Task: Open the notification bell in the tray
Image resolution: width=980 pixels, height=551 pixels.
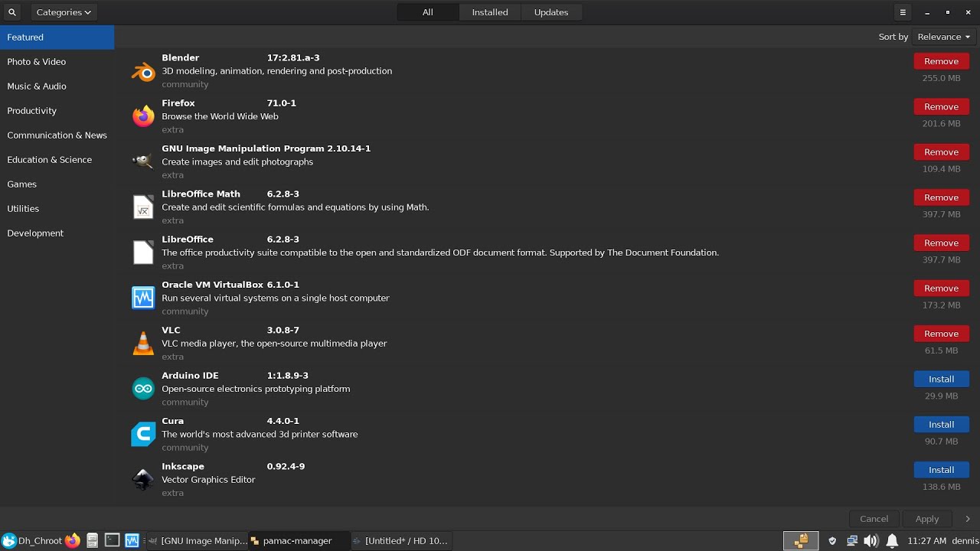Action: 892,540
